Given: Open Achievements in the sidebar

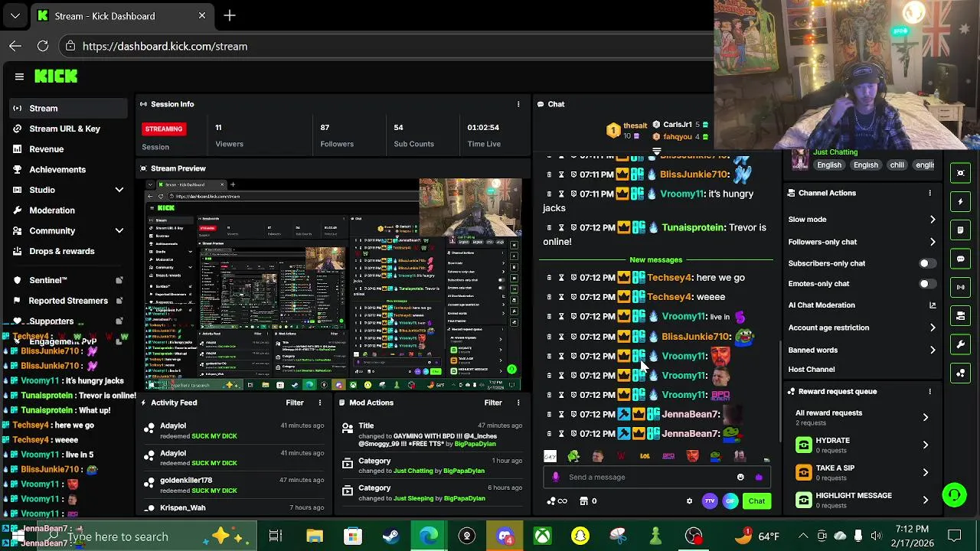Looking at the screenshot, I should (57, 170).
